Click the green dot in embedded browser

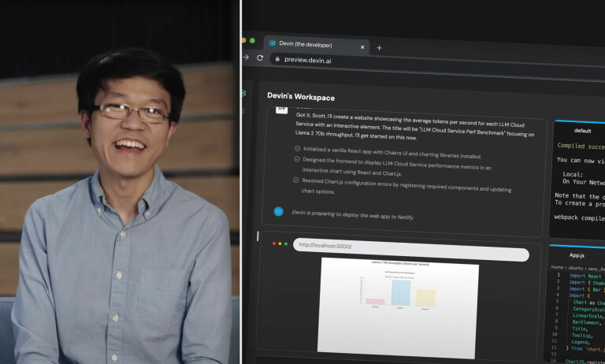point(285,244)
